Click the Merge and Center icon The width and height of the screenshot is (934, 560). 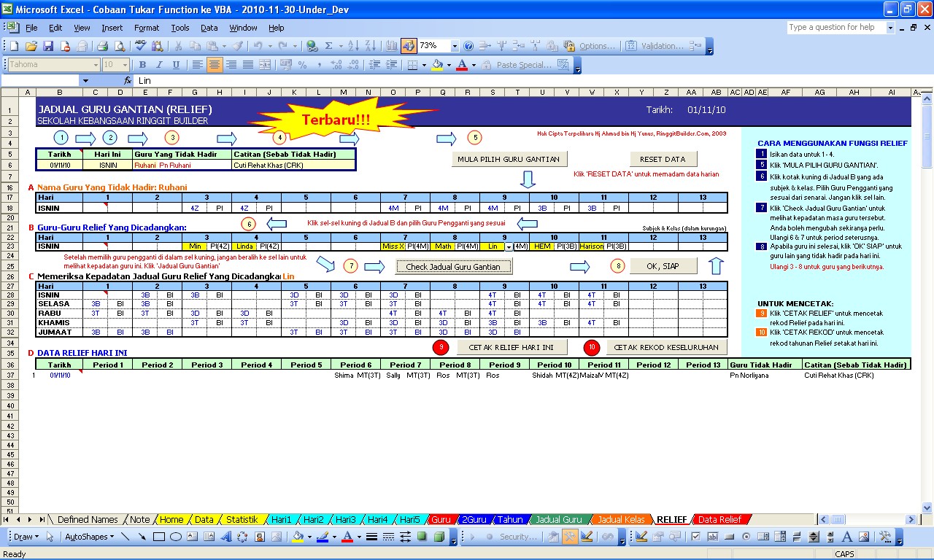[x=265, y=65]
